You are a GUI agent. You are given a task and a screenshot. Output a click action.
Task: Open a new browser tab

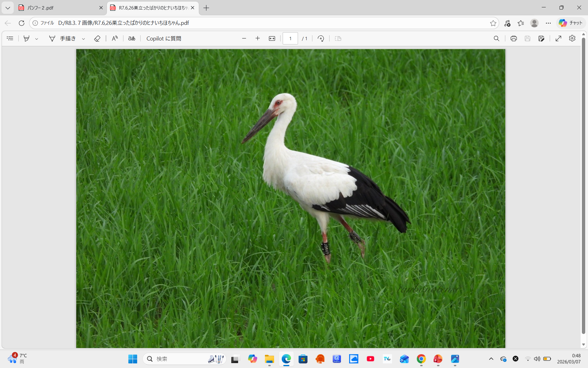(206, 8)
